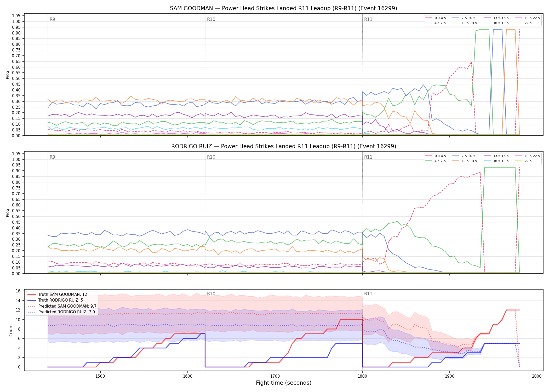Click the 12 tick on Count axis
Viewport: 549px width, 392px height.
[18, 310]
